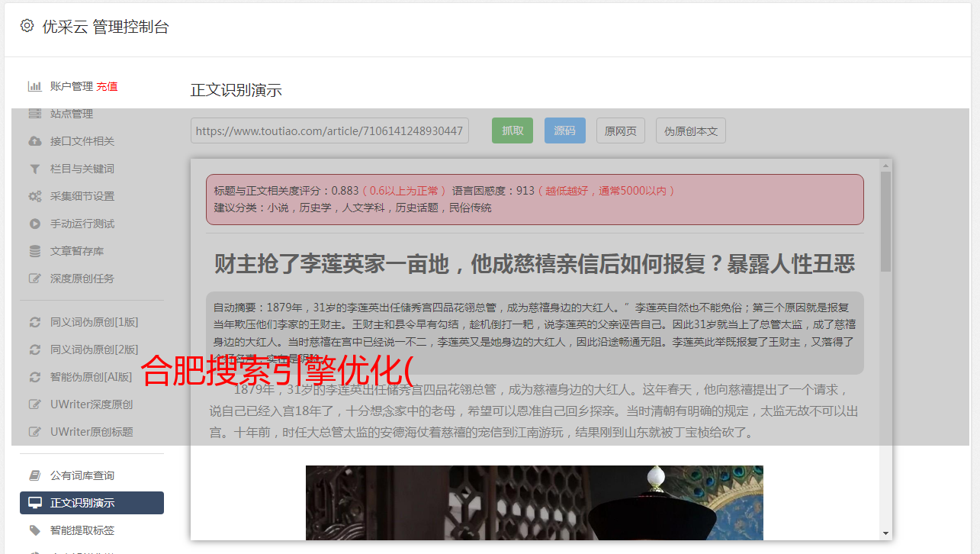The image size is (980, 554).
Task: Click the 文章暂存库 database icon
Action: pyautogui.click(x=34, y=251)
